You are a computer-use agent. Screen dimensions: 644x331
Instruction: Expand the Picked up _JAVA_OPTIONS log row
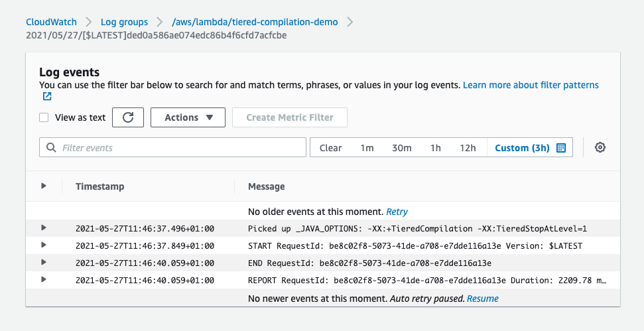[44, 228]
